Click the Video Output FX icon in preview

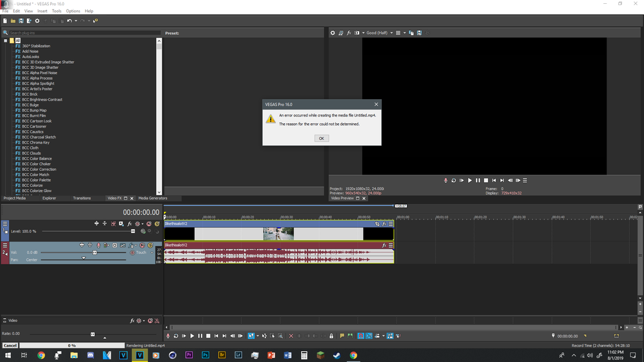[349, 33]
